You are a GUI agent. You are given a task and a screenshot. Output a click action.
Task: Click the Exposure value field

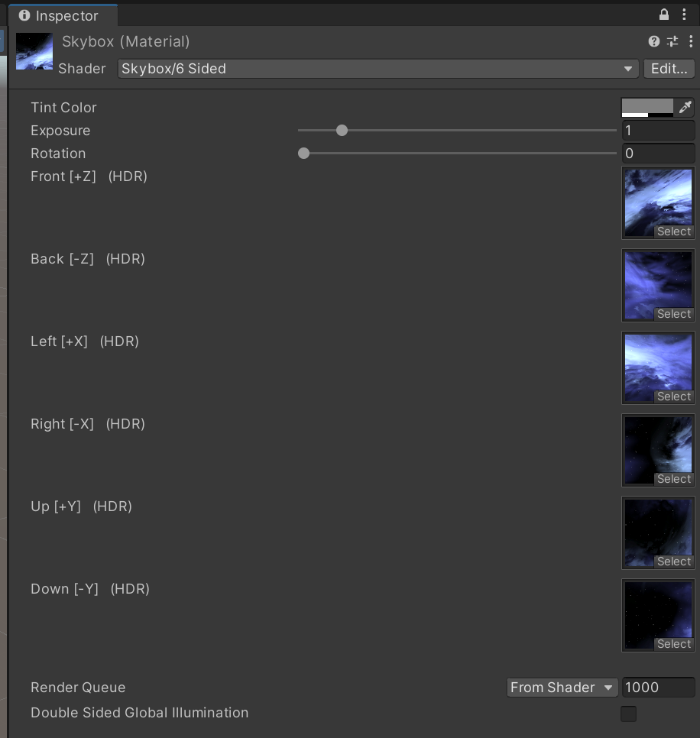(x=658, y=131)
